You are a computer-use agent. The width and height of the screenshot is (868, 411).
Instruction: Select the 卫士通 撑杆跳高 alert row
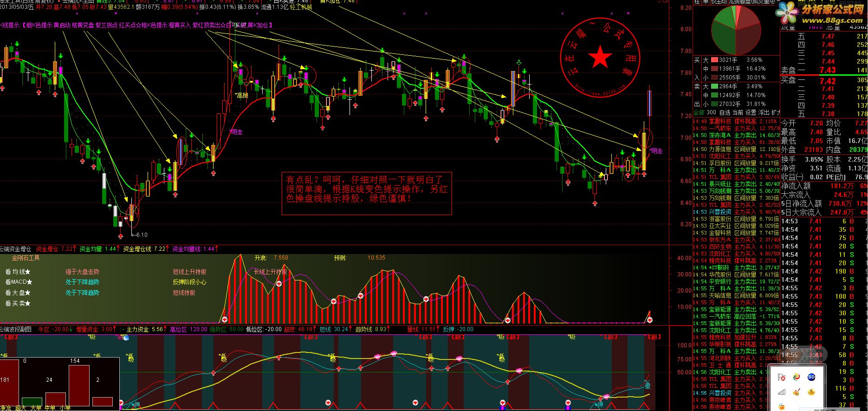[x=737, y=365]
